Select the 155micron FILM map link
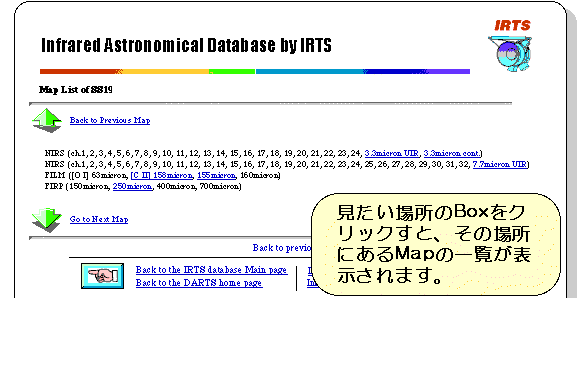The width and height of the screenshot is (586, 376). point(216,175)
